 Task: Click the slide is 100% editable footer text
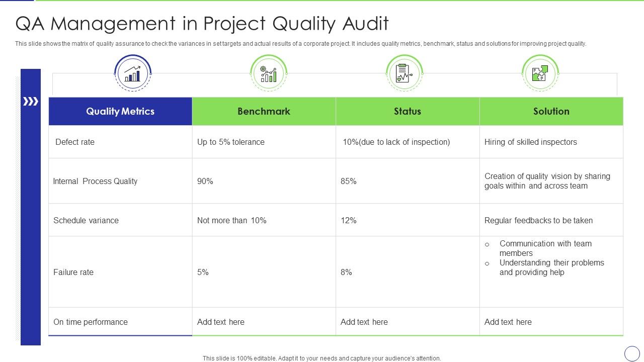point(321,358)
